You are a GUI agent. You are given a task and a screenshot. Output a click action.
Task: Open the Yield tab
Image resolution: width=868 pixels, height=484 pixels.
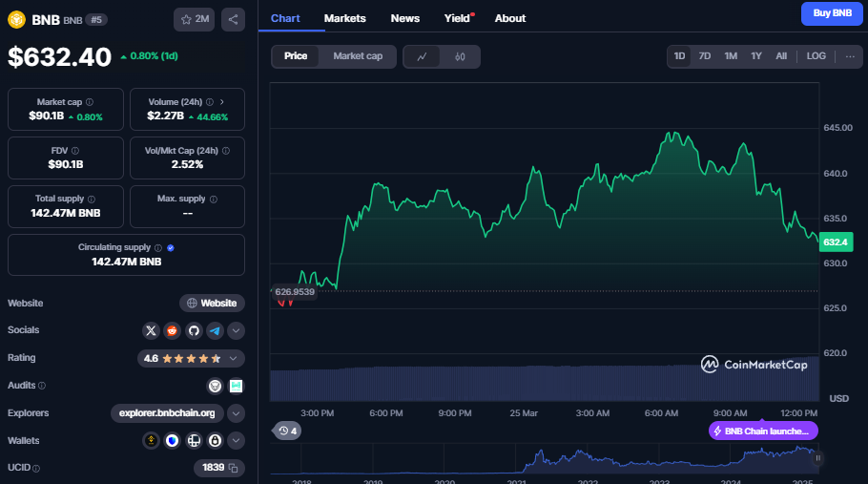click(x=457, y=18)
